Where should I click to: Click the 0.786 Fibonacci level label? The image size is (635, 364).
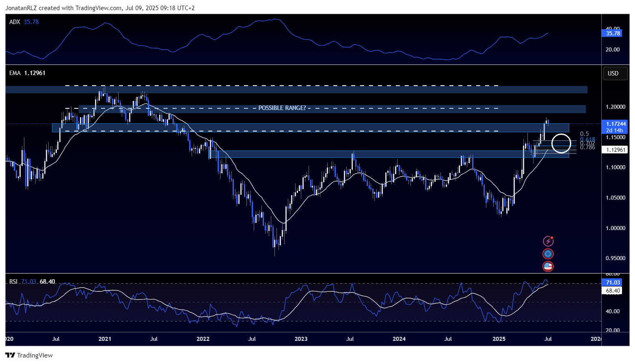coord(587,148)
